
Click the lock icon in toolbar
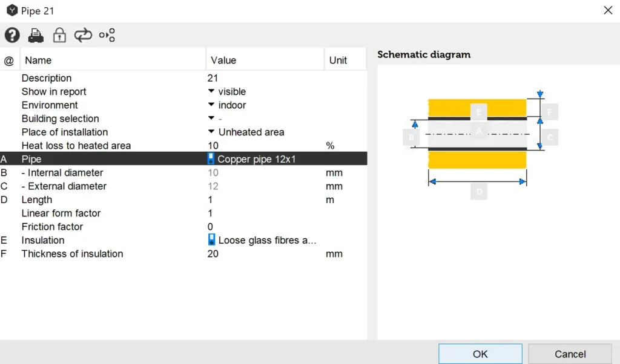tap(59, 36)
